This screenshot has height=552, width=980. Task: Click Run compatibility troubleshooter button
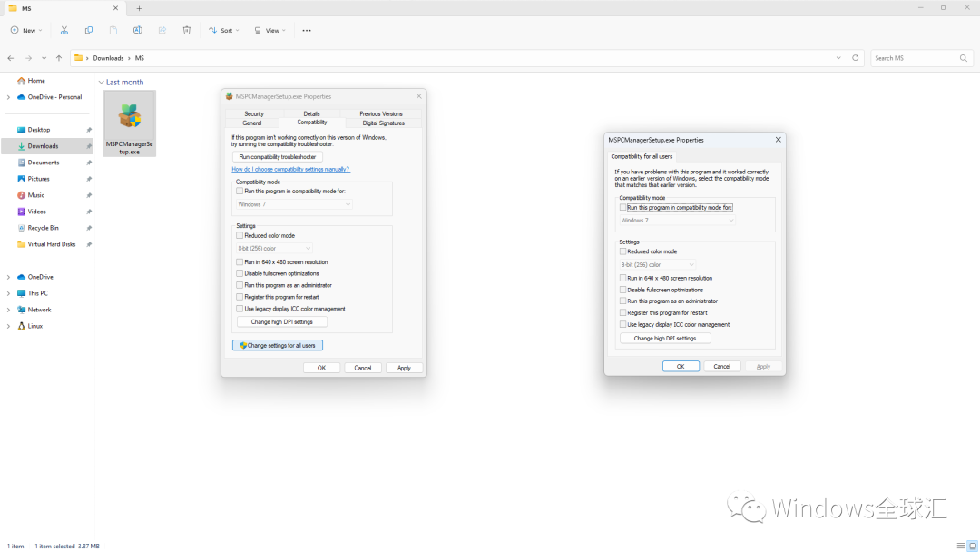[278, 157]
